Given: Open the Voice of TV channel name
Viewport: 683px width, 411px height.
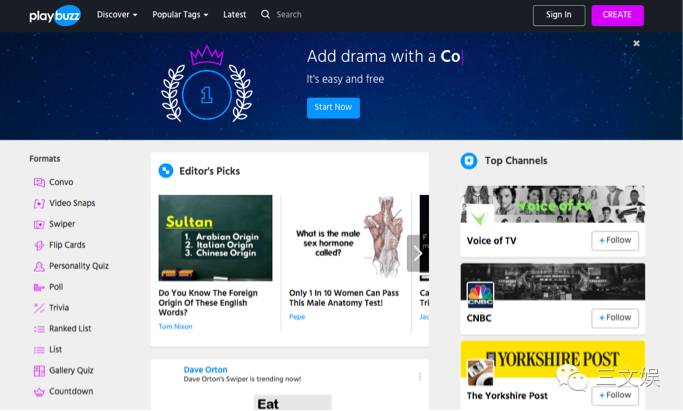Looking at the screenshot, I should point(491,241).
